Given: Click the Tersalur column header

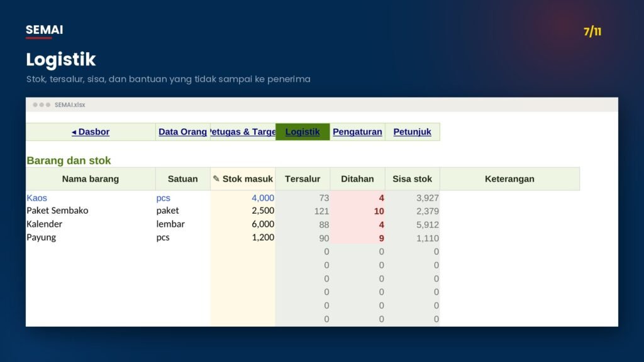Looking at the screenshot, I should 303,178.
